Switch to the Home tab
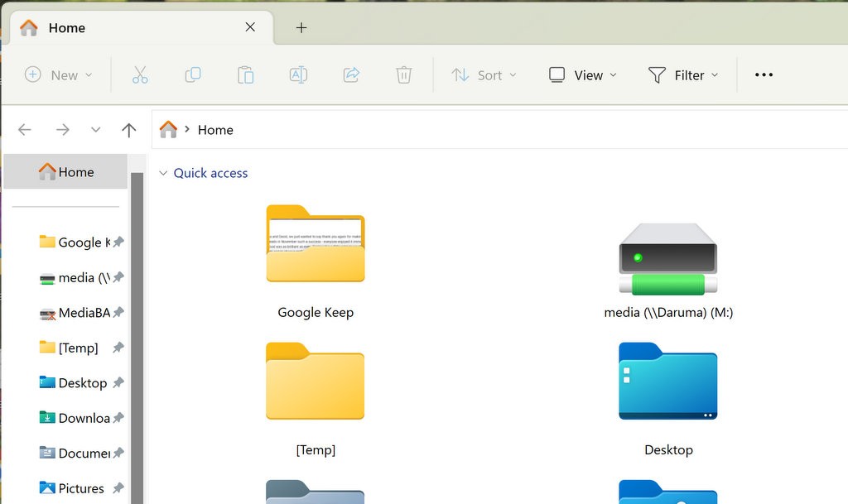Image resolution: width=848 pixels, height=504 pixels. (x=67, y=27)
